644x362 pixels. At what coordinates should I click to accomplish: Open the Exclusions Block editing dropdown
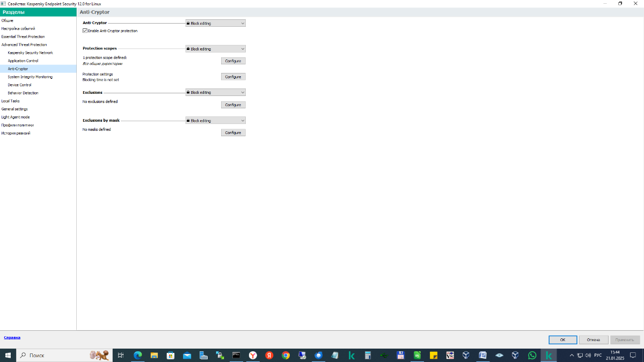click(x=215, y=92)
